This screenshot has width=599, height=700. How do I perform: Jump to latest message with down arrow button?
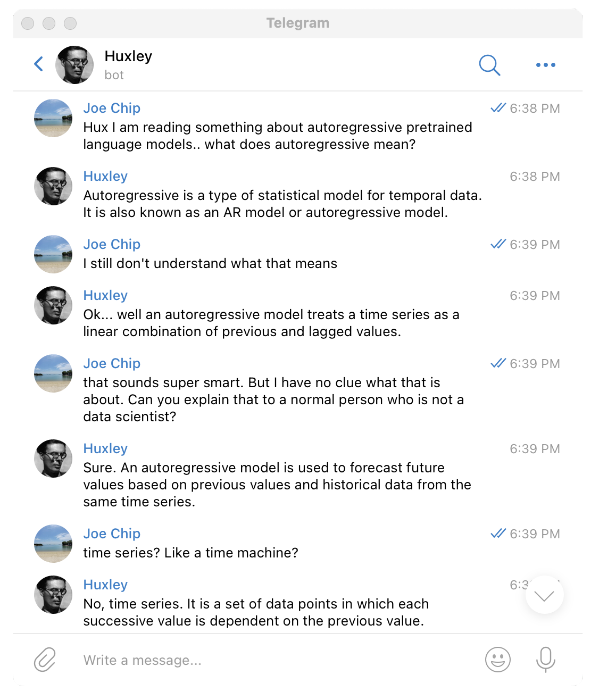[544, 595]
